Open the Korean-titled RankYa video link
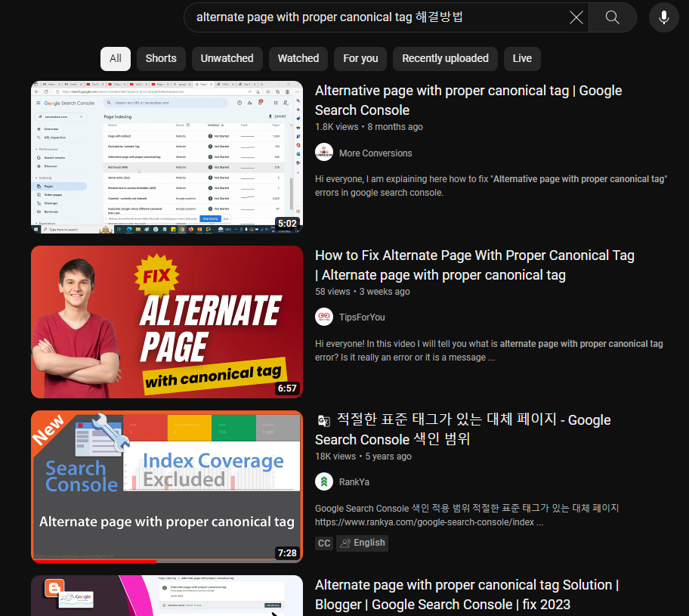 point(462,429)
